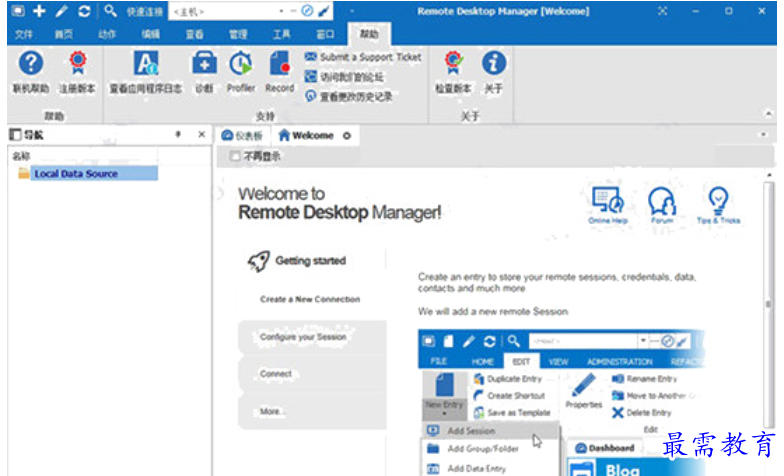Close the 导航 navigation panel
Screen dimensions: 784x476
click(202, 134)
